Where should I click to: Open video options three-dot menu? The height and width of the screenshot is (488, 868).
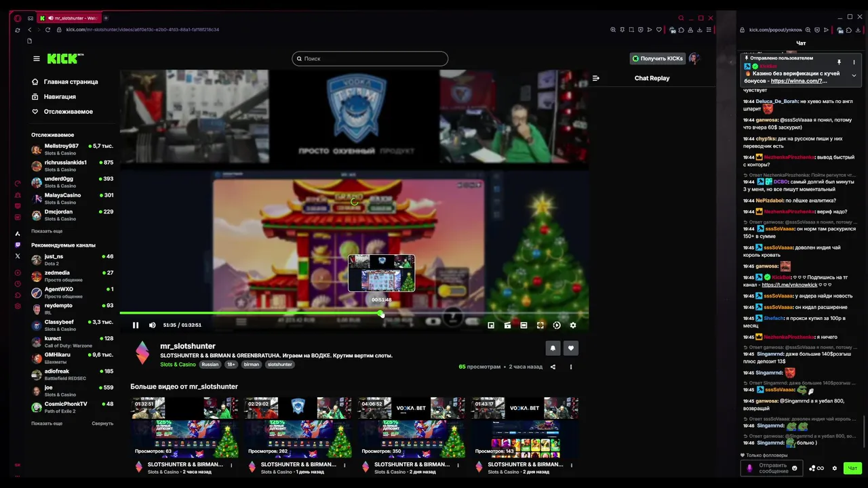pyautogui.click(x=571, y=367)
